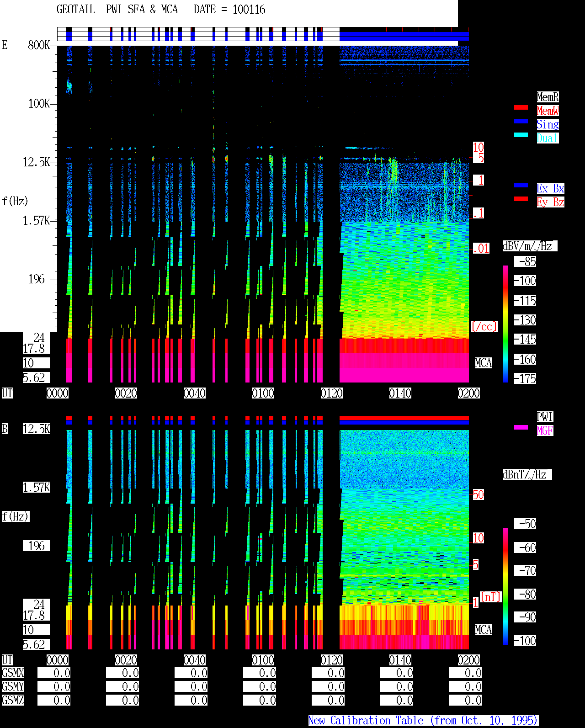Viewport: 585px width, 728px height.
Task: Click the magenta MGF legend swatch
Action: coord(521,427)
